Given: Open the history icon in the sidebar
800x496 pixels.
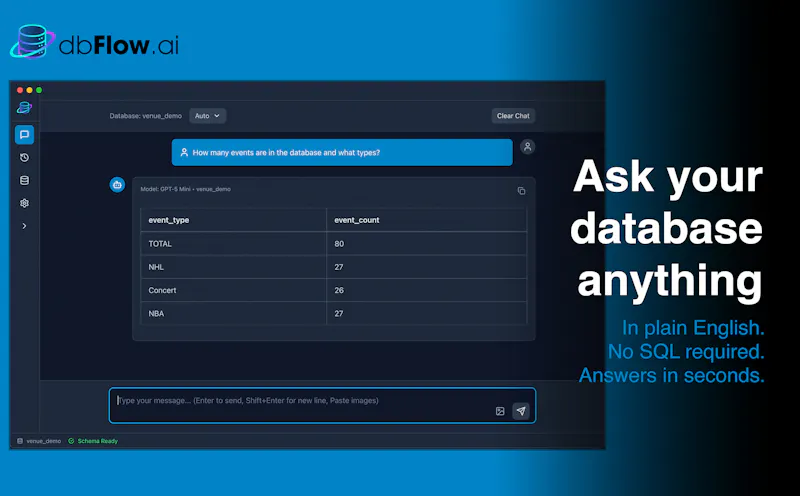Looking at the screenshot, I should 24,158.
